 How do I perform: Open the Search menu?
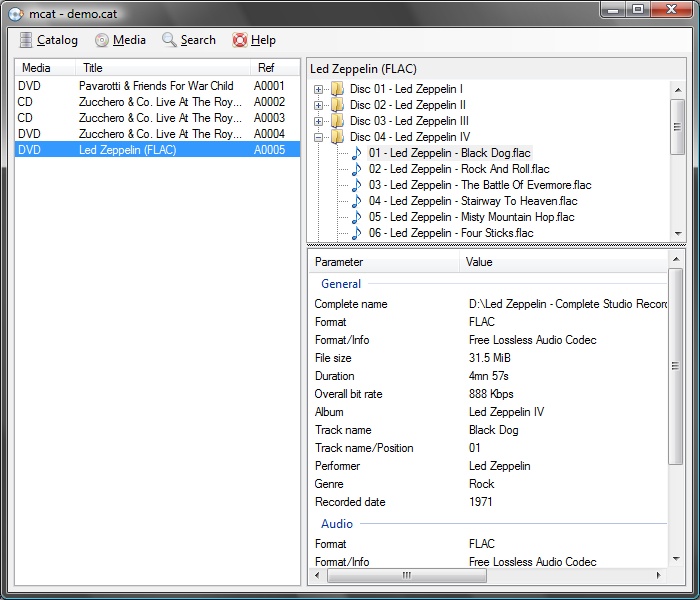click(x=189, y=40)
